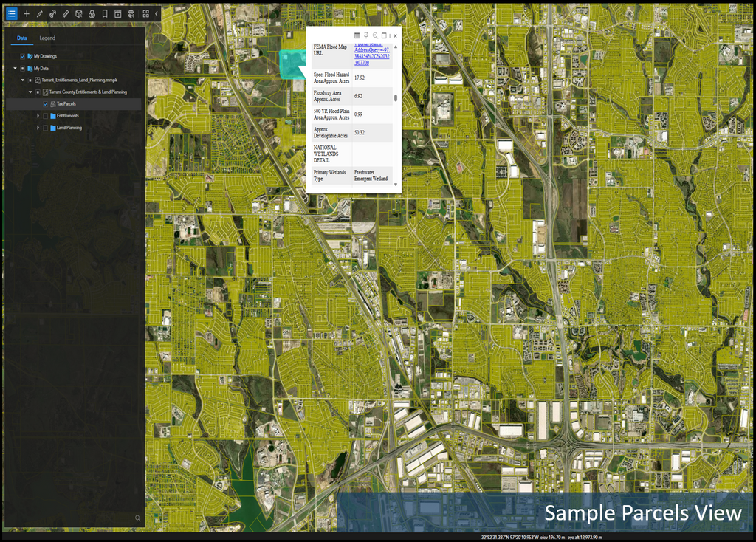Toggle the Tax Parcels layer visibility

[46, 104]
